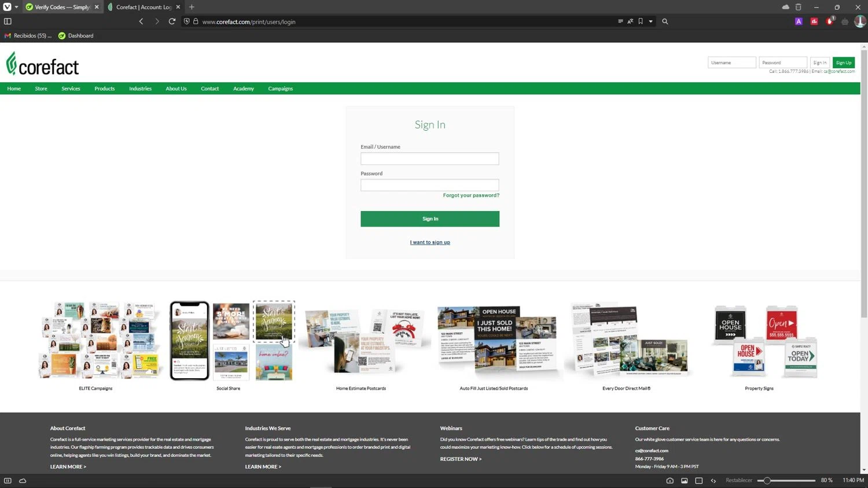Open the Contact menu item
868x488 pixels.
210,88
